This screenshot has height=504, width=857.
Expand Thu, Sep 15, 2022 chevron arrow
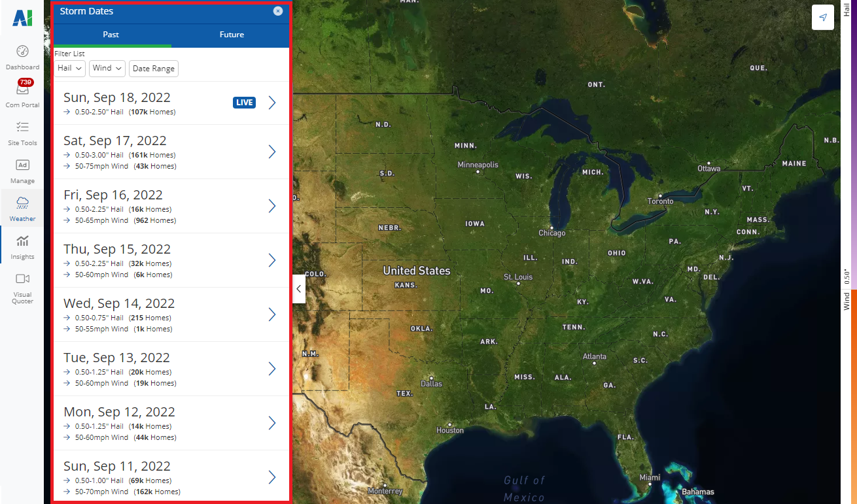pyautogui.click(x=271, y=260)
